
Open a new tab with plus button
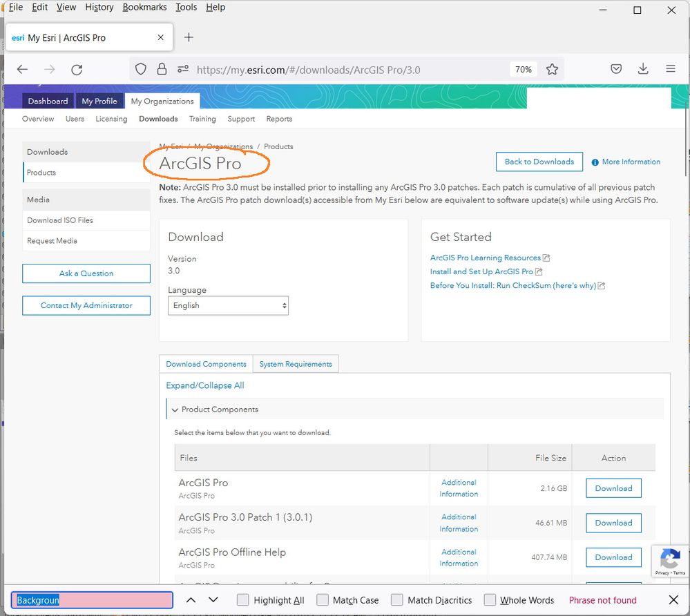click(x=189, y=37)
